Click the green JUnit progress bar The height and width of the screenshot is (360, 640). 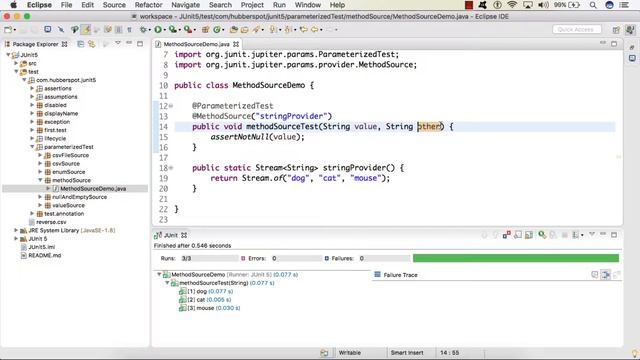pos(516,258)
